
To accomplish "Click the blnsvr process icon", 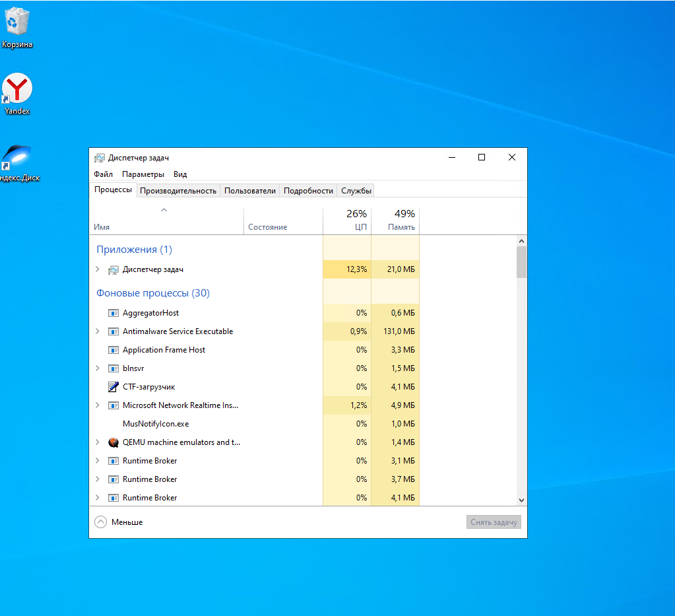I will (x=113, y=368).
